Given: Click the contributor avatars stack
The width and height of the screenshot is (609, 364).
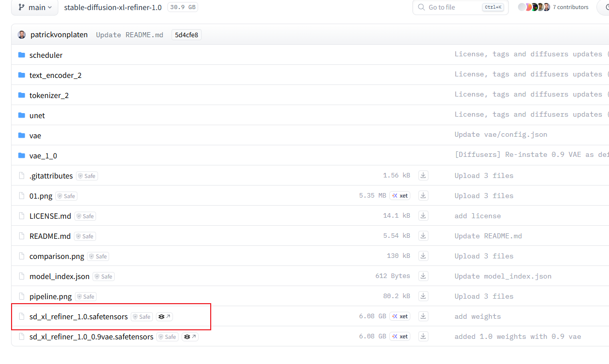Looking at the screenshot, I should 534,7.
